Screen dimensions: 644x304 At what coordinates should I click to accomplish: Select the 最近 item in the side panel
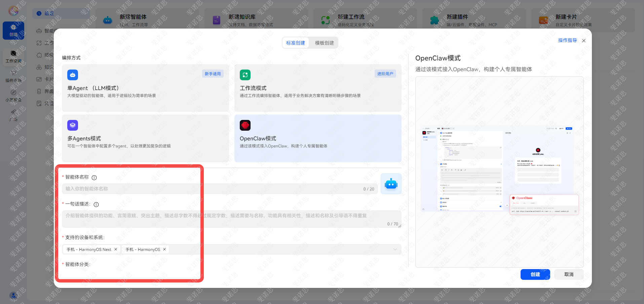(x=61, y=13)
